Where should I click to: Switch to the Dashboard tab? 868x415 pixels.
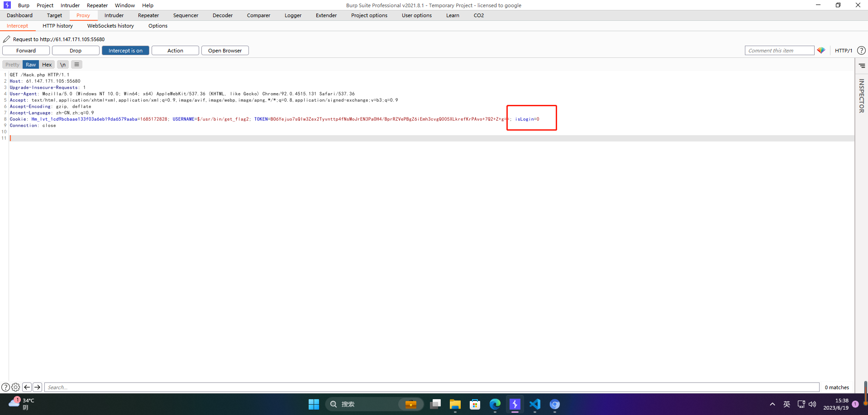click(x=19, y=15)
